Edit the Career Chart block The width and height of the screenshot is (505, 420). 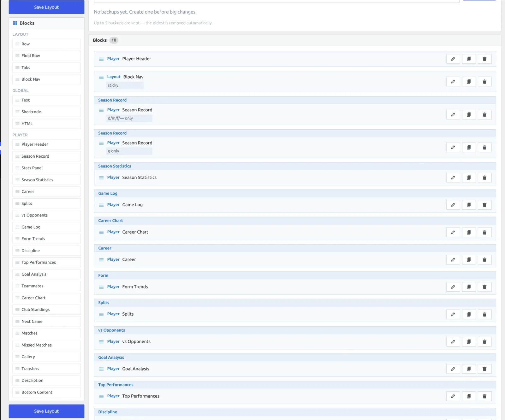tap(453, 232)
